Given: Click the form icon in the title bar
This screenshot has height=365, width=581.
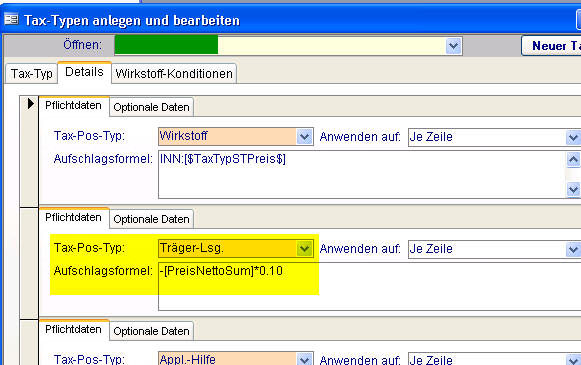Looking at the screenshot, I should click(11, 19).
